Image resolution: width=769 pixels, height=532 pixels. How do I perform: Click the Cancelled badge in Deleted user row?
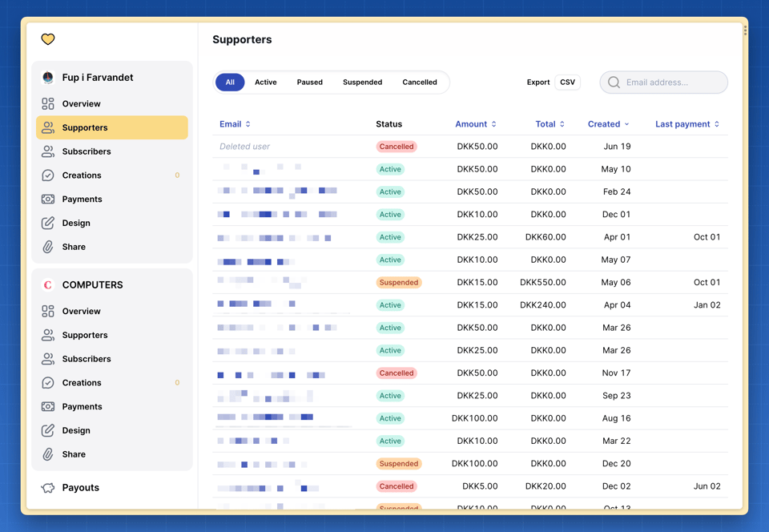[x=397, y=147]
